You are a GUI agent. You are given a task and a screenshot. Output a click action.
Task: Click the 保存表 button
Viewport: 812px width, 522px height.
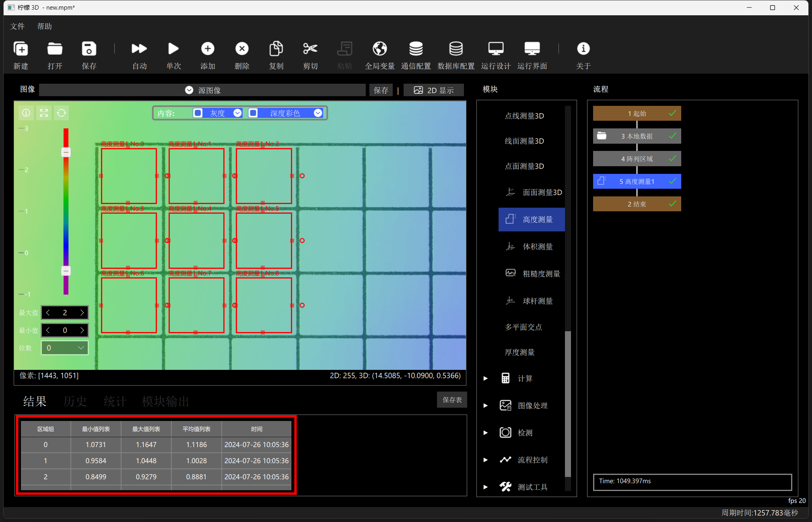[452, 400]
